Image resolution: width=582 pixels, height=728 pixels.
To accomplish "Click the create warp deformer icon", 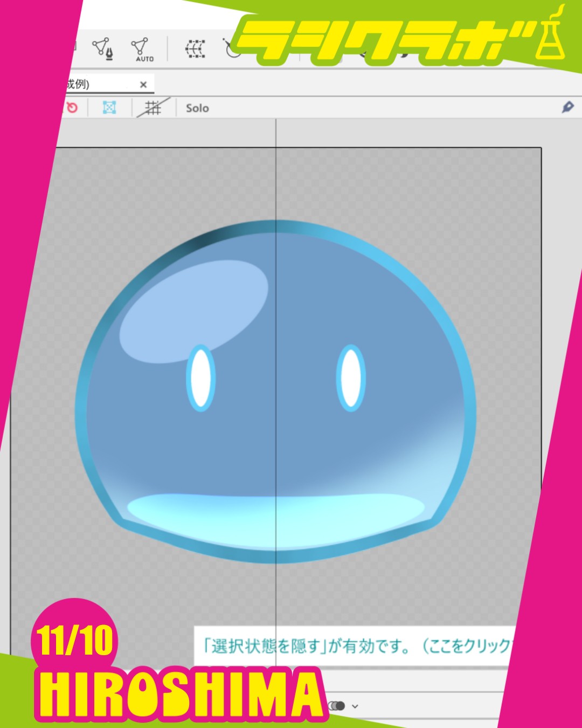I will tap(195, 49).
